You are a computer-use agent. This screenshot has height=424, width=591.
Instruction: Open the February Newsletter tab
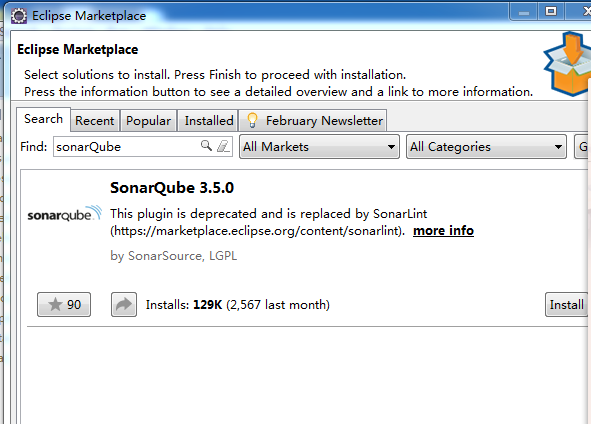tap(313, 121)
